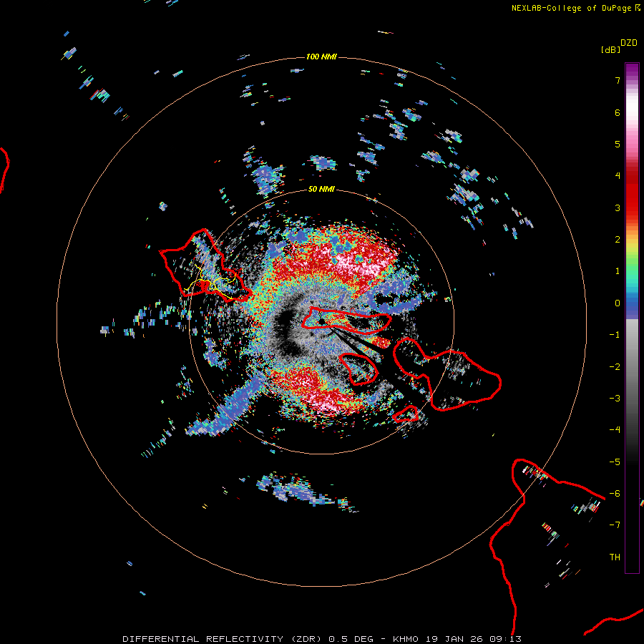Click the DZD product label

[x=629, y=43]
